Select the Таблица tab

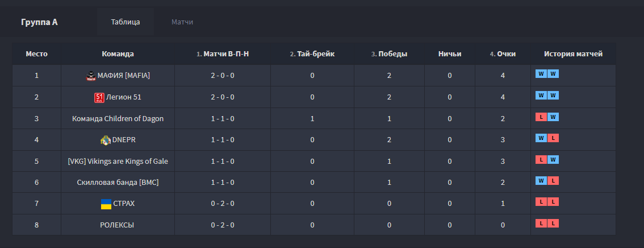[x=126, y=22]
